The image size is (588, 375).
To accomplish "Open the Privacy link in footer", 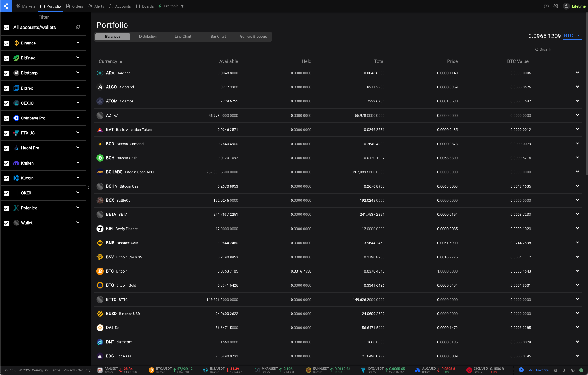I will [x=69, y=370].
